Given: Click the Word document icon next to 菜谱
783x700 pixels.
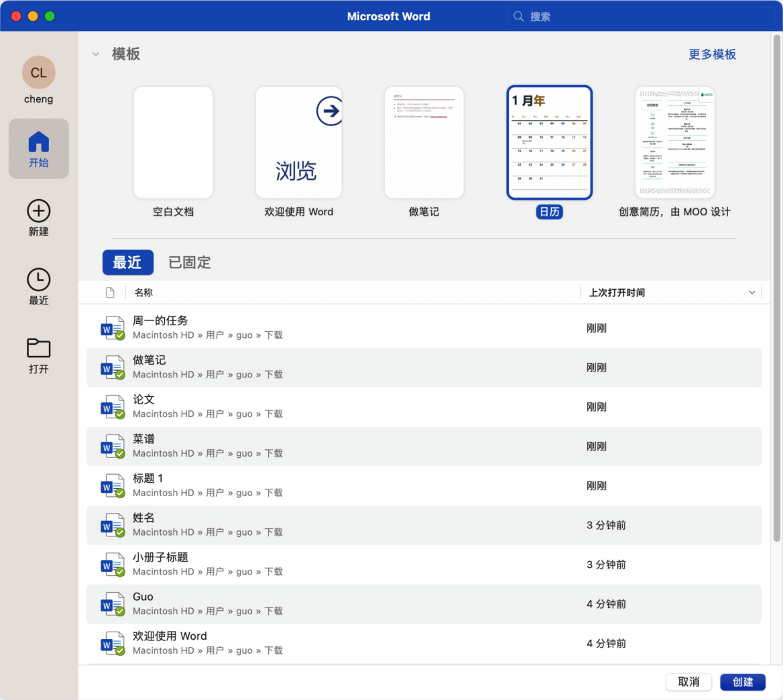Looking at the screenshot, I should [x=112, y=447].
